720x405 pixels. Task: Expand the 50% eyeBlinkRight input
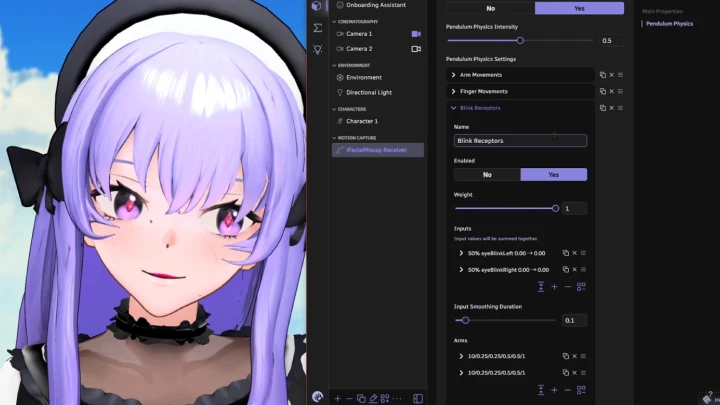(461, 270)
